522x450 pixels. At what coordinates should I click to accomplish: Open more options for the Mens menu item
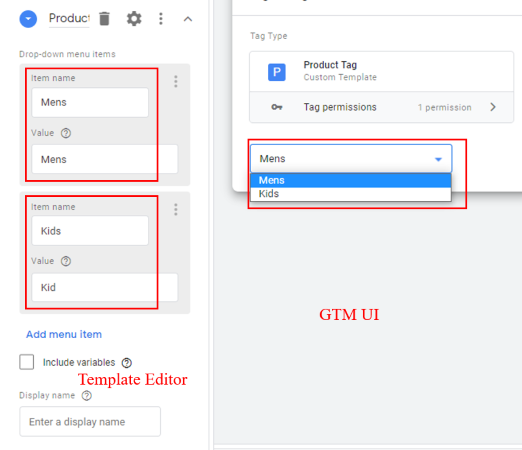point(176,81)
